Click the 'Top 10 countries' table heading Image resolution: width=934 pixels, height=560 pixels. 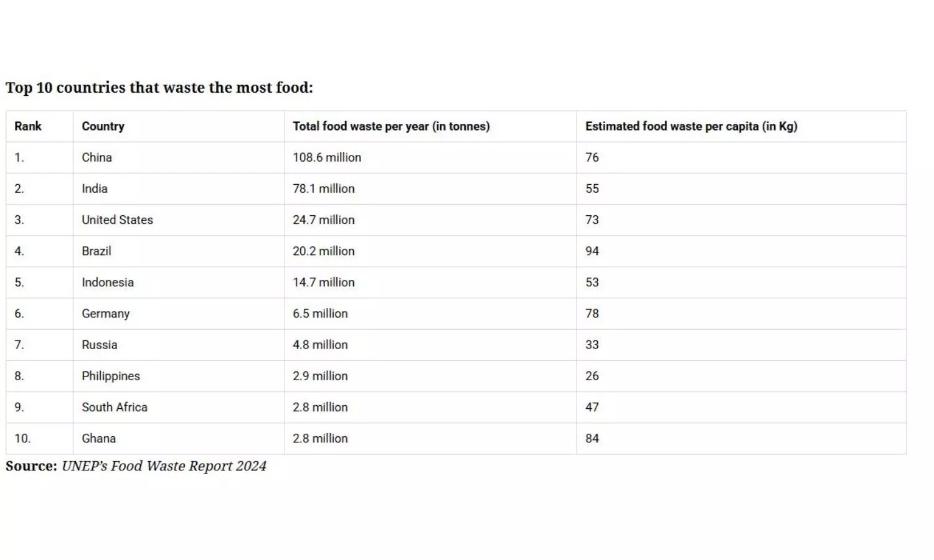tap(159, 88)
